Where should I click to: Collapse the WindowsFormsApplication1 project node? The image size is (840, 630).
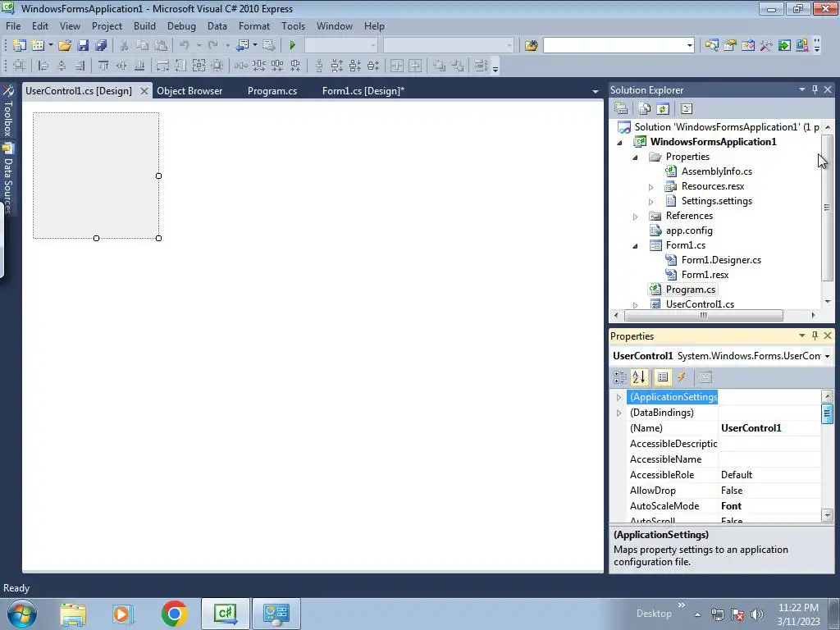click(x=620, y=142)
